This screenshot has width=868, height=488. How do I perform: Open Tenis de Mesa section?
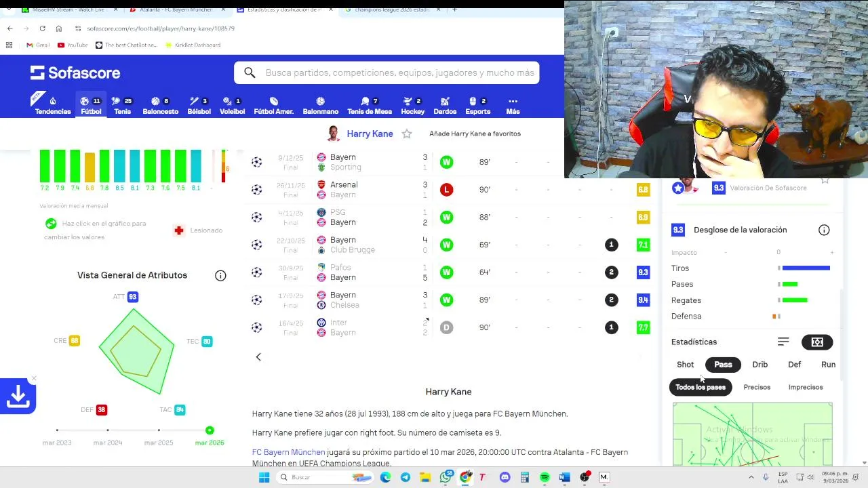point(370,105)
